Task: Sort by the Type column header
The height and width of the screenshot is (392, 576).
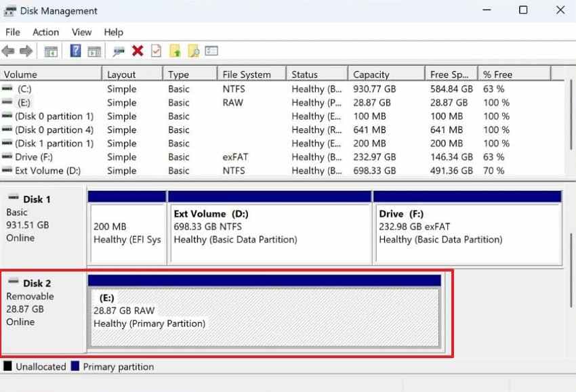Action: [190, 74]
